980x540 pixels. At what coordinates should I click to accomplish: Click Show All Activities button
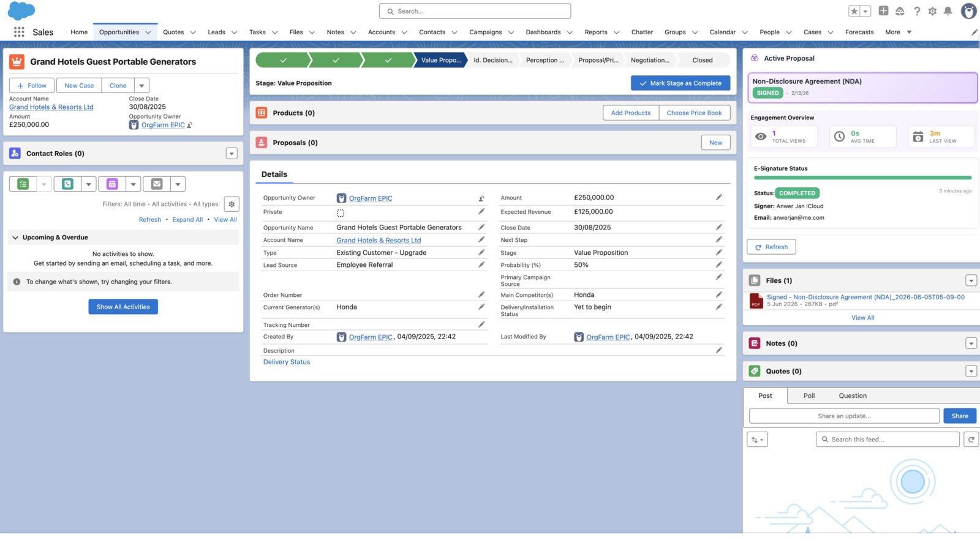click(x=123, y=307)
